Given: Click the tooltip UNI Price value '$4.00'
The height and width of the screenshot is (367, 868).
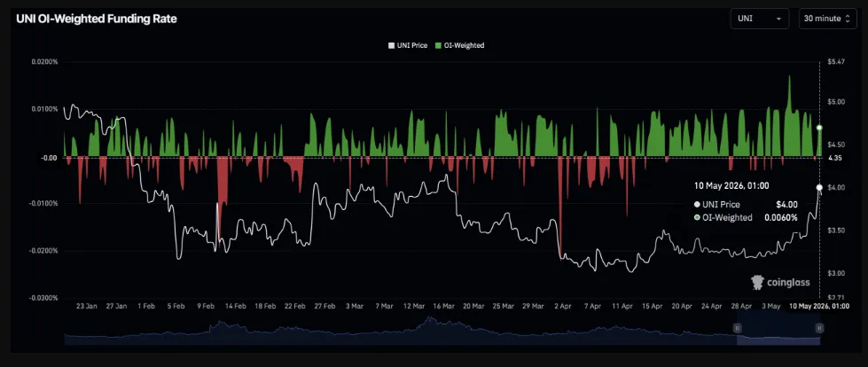Looking at the screenshot, I should pyautogui.click(x=787, y=204).
